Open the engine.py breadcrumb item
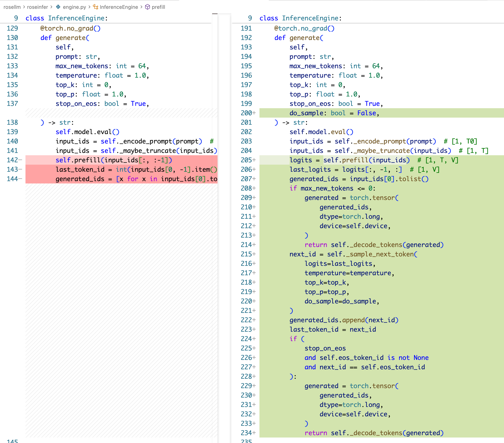This screenshot has height=443, width=504. coord(74,7)
